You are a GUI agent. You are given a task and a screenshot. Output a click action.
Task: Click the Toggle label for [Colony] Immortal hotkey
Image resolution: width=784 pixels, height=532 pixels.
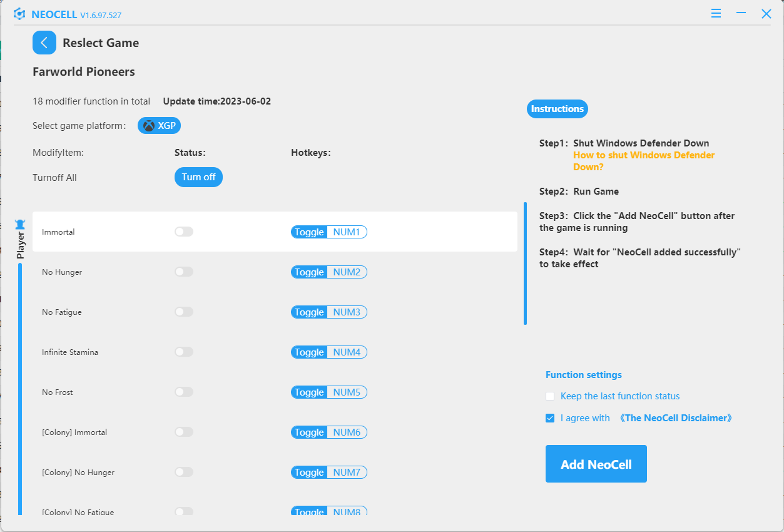309,432
